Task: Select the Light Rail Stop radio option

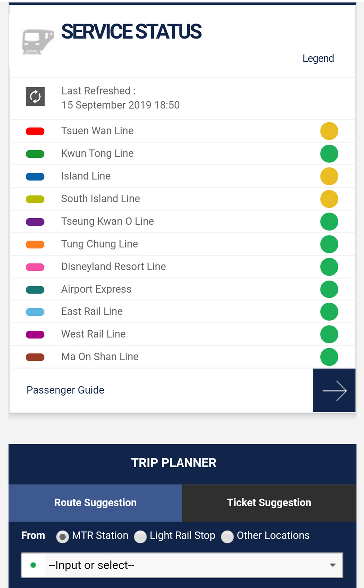Action: 140,537
